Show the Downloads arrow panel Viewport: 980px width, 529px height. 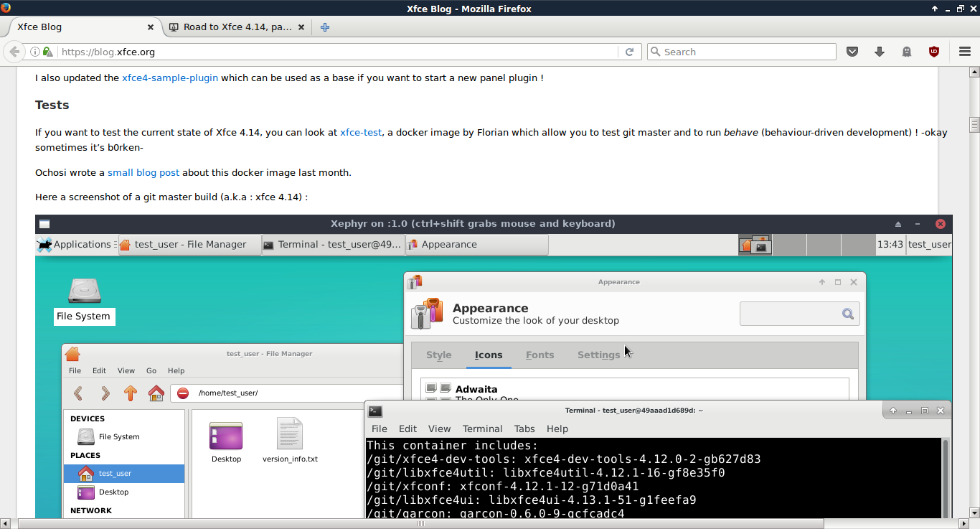[x=880, y=52]
